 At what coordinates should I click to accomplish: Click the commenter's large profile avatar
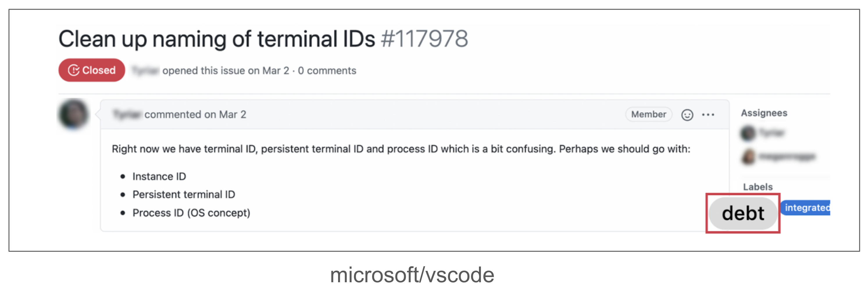(74, 114)
